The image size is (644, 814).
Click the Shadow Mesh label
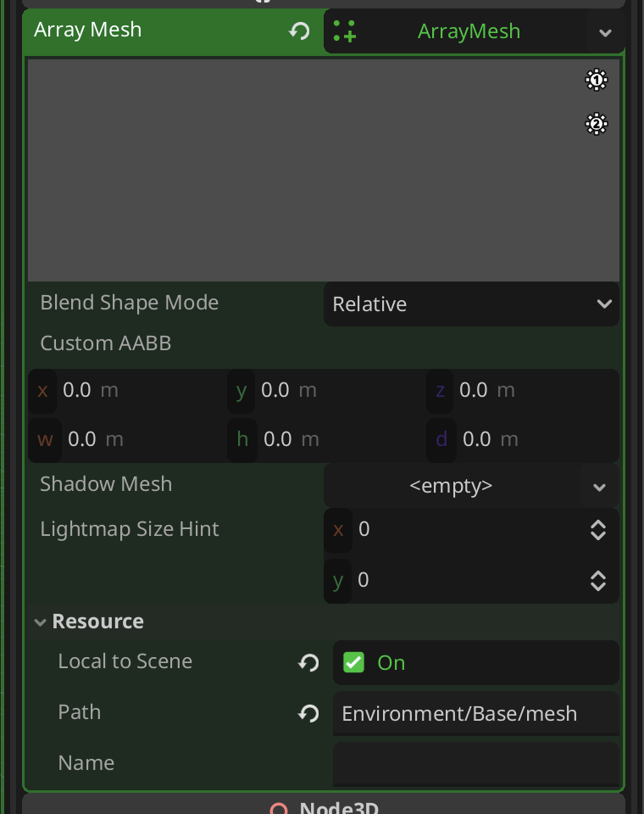(x=106, y=484)
